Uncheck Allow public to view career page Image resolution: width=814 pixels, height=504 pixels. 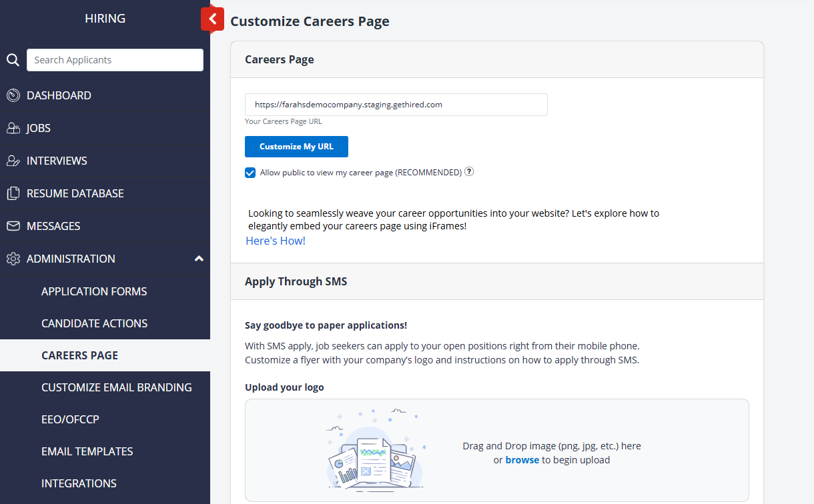pos(250,173)
